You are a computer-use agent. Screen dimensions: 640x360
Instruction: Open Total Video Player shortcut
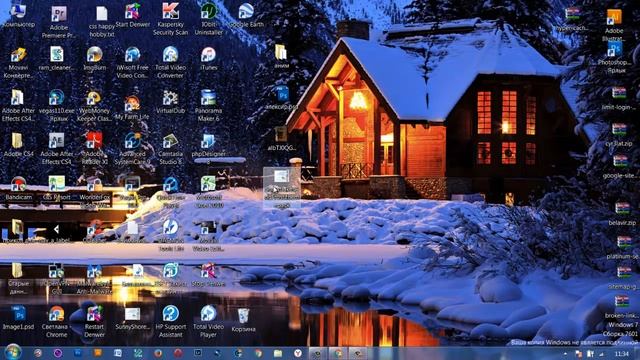208,322
